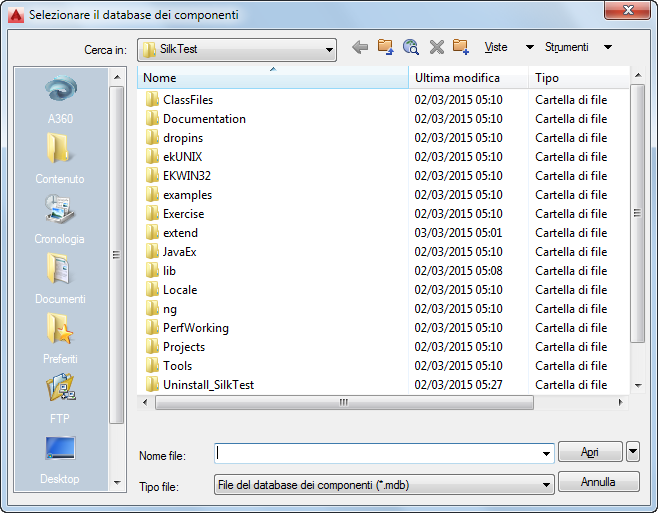Open the Preferiti favorites shortcut
This screenshot has width=658, height=513.
tap(60, 339)
